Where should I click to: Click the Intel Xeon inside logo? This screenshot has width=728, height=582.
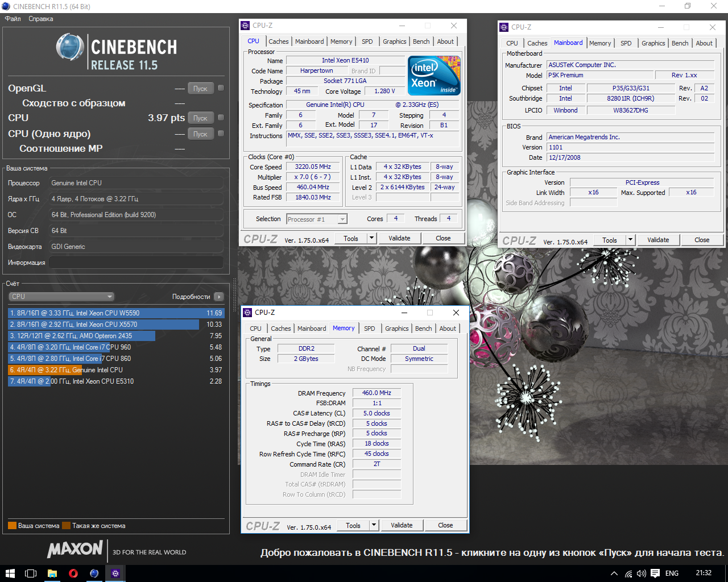435,76
